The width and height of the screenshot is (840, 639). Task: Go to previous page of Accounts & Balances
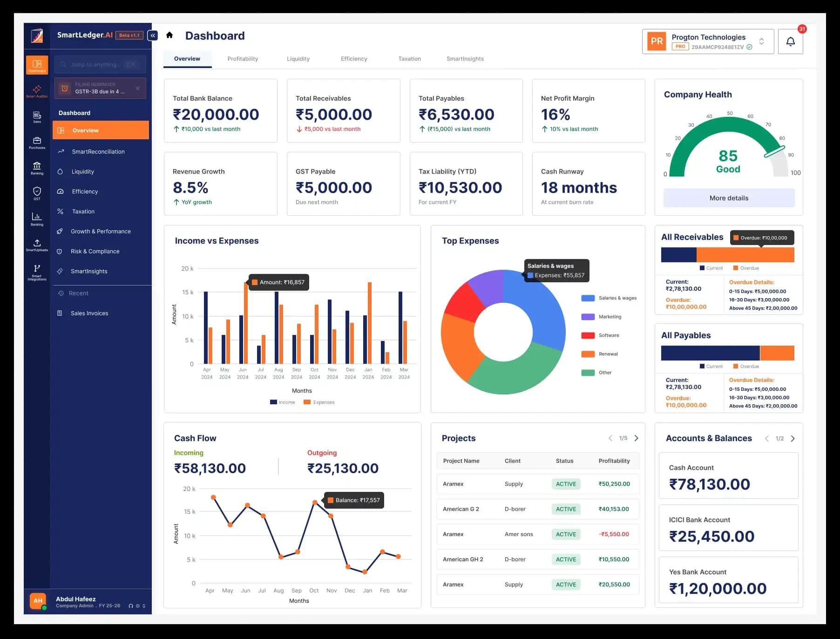[x=767, y=439]
